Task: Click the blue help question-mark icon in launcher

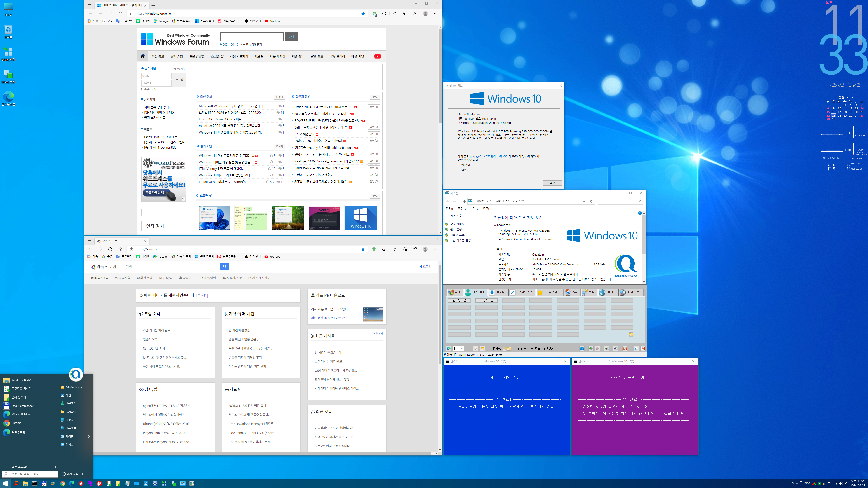Action: tap(582, 349)
